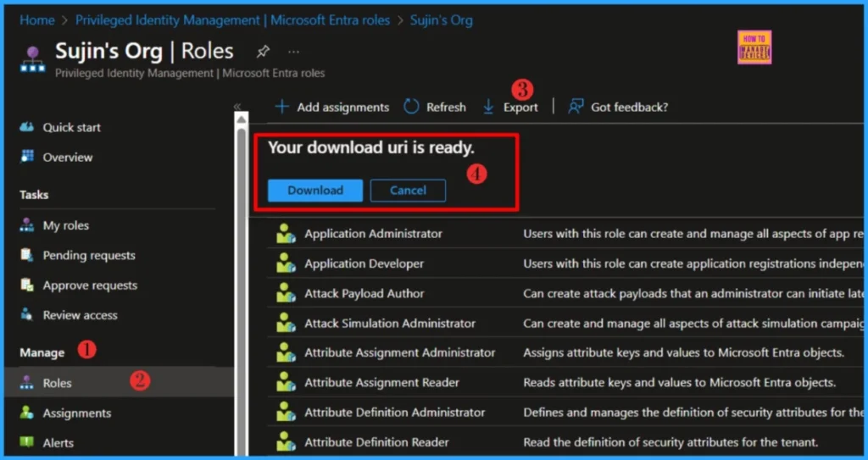Click the Sujin's Org hierarchy icon
Viewport: 868px width, 460px height.
[x=33, y=60]
